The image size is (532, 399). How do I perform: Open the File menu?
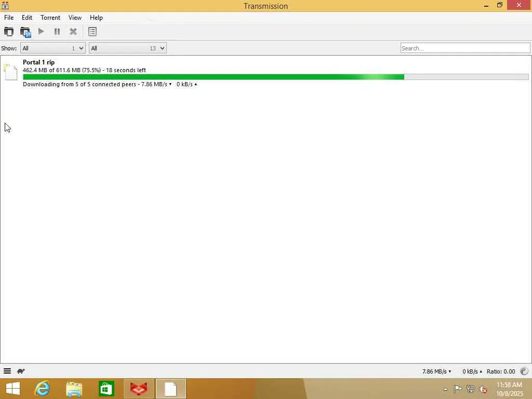(9, 18)
